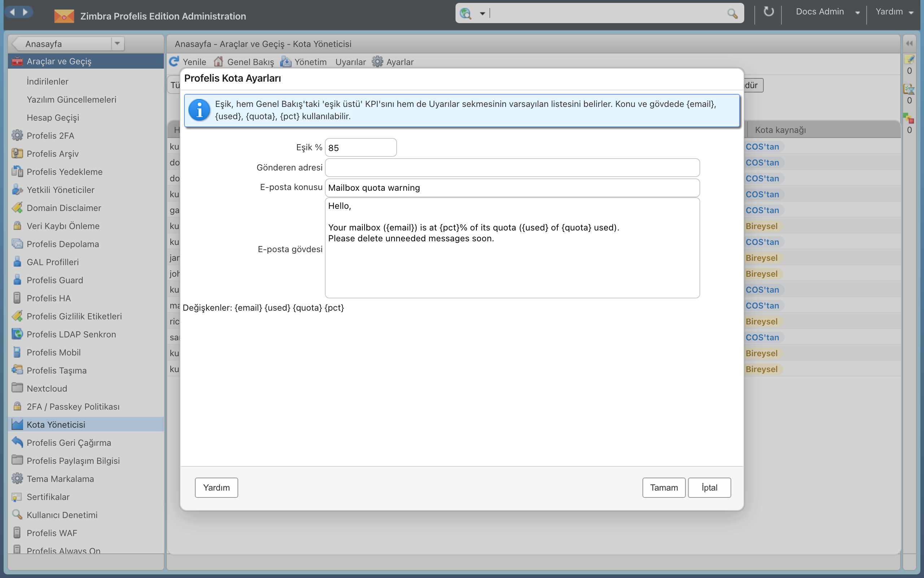The height and width of the screenshot is (578, 924).
Task: Click the E-posta konusu field
Action: click(x=512, y=188)
